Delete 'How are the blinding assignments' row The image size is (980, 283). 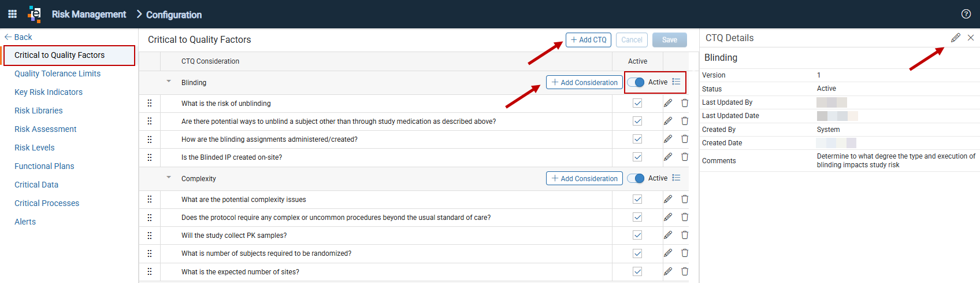pyautogui.click(x=685, y=139)
